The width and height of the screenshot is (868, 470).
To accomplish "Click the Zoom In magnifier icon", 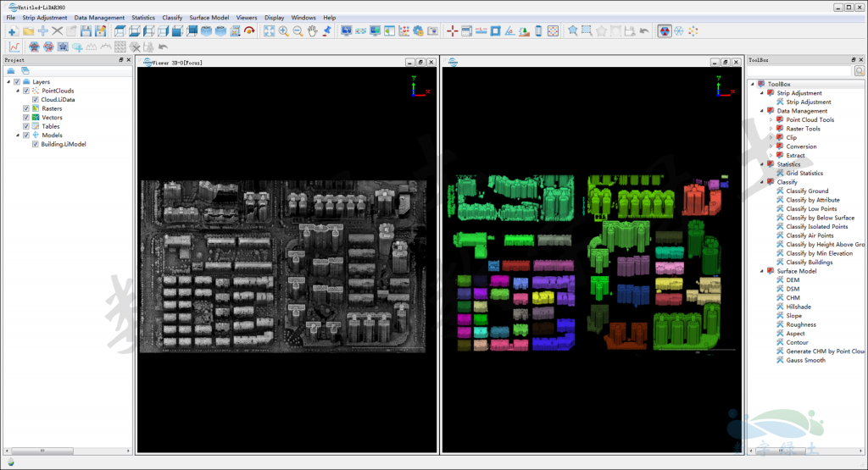I will (x=283, y=31).
